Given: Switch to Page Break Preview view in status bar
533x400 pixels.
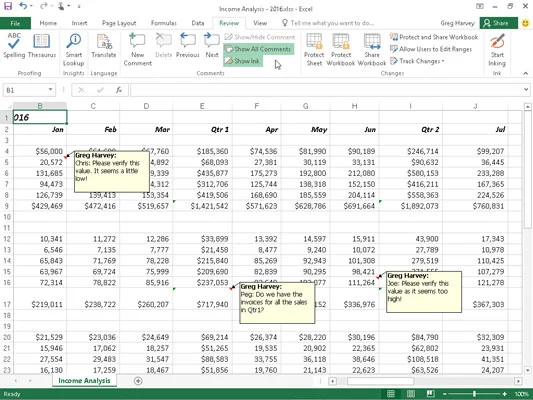Looking at the screenshot, I should pyautogui.click(x=430, y=394).
